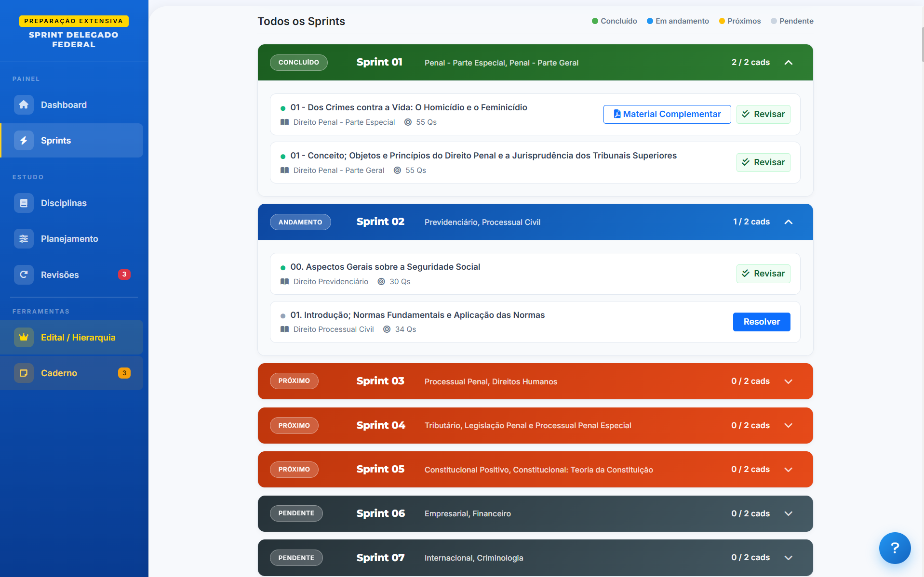Select Sprints in the sidebar

coord(72,140)
